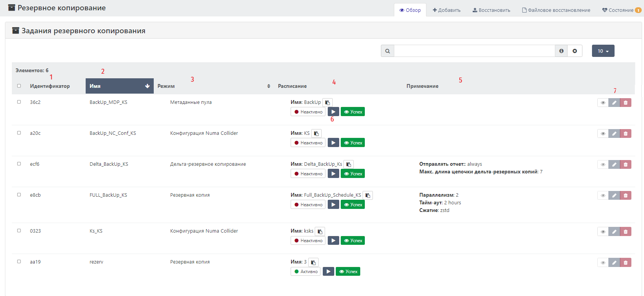Copy schedule name for BackUp_MDP_KS
Screen dimensions: 644x296
pyautogui.click(x=328, y=102)
